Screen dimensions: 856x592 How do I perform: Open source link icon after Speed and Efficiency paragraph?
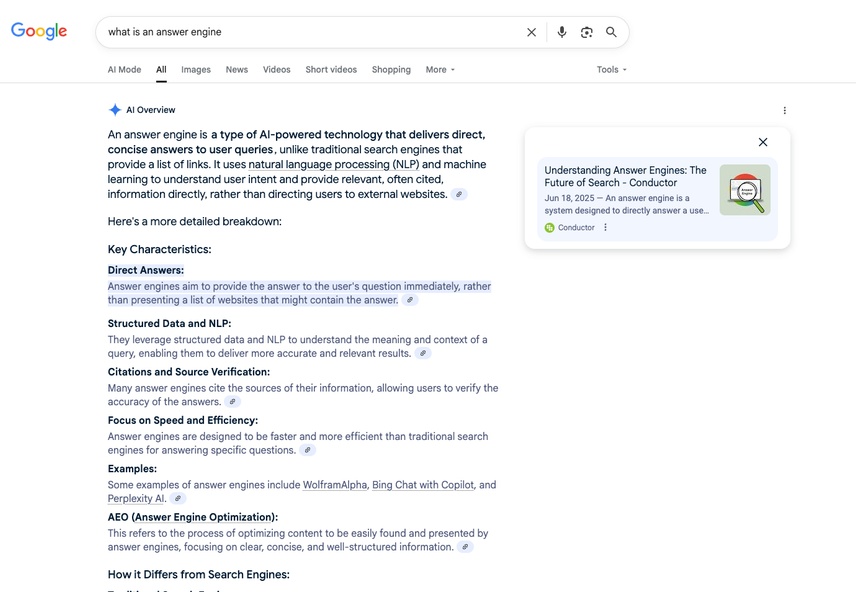coord(307,450)
